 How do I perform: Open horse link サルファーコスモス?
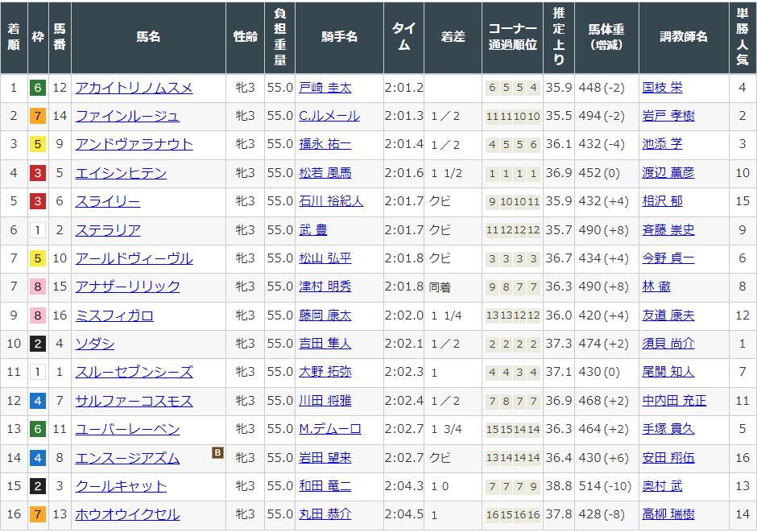(134, 401)
